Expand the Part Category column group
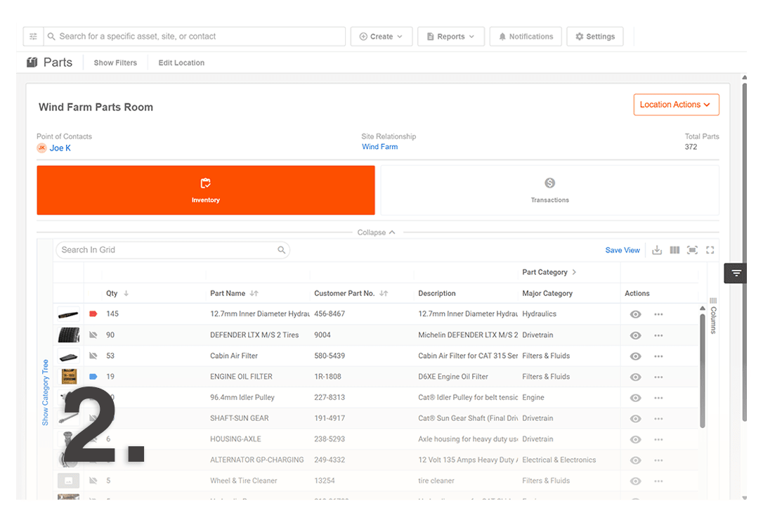 click(x=574, y=273)
